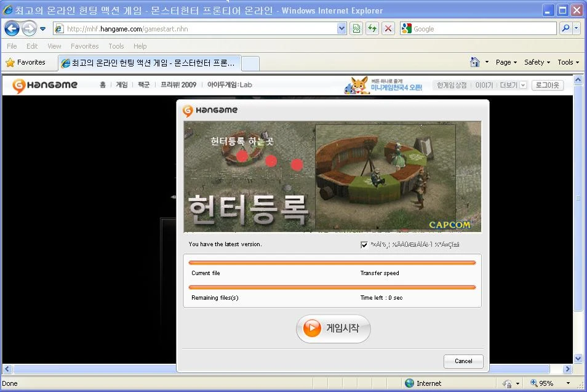Click the Hangame logo in site header

(45, 86)
